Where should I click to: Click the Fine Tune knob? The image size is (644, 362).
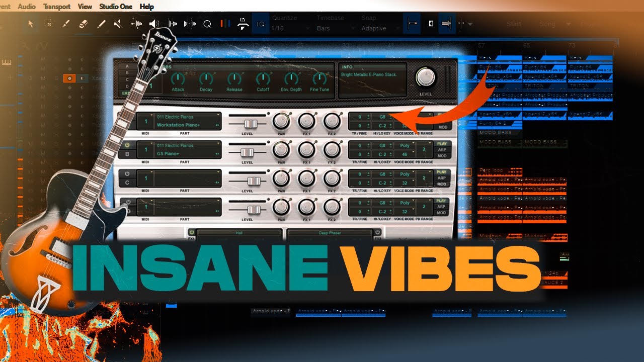coord(319,78)
